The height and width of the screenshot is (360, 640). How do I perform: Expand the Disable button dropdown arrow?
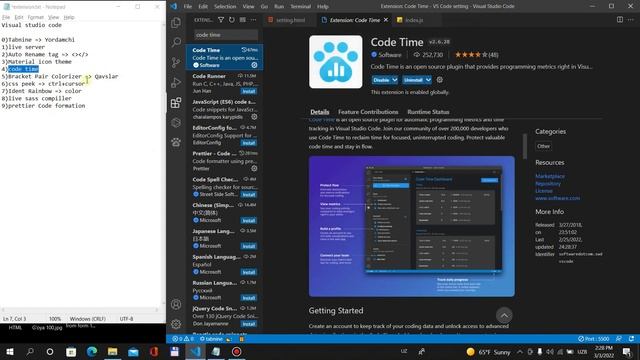[x=395, y=80]
